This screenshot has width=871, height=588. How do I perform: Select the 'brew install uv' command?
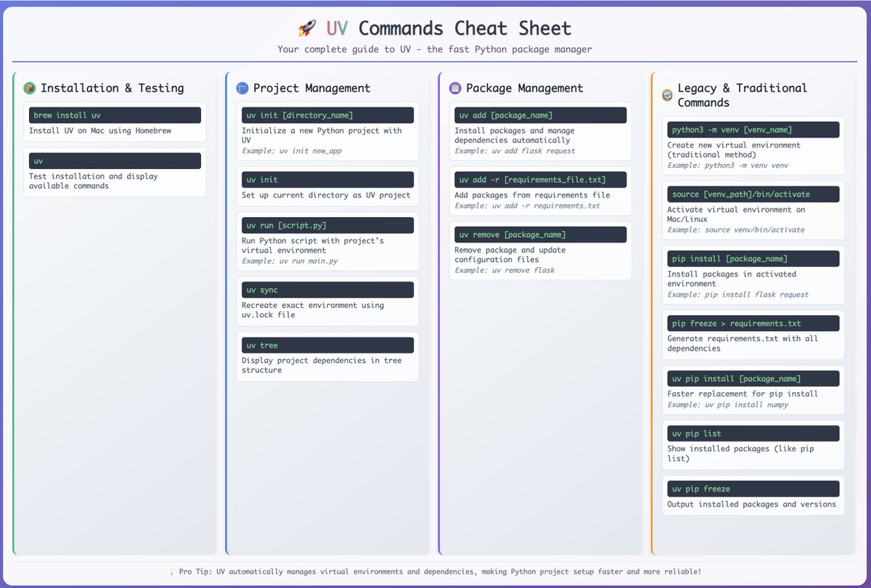pos(115,115)
